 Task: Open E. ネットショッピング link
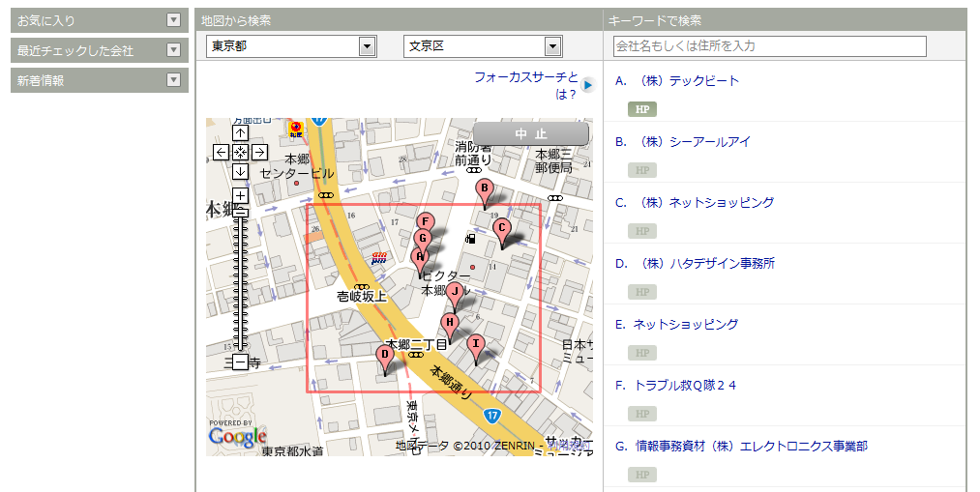point(677,324)
